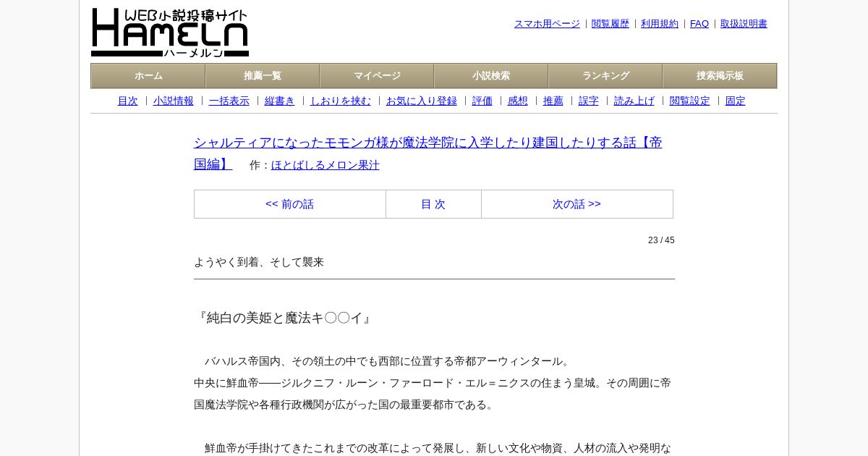Open the 評価 link

click(482, 101)
